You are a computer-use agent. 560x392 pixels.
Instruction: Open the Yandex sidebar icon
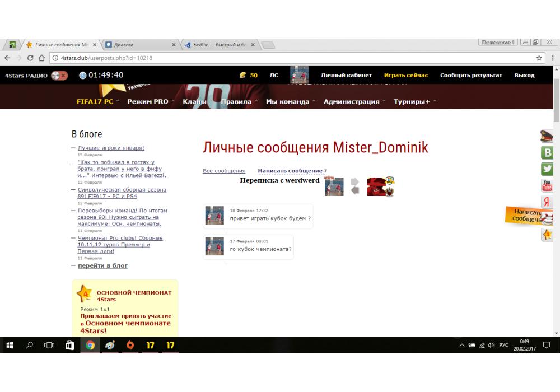point(547,202)
